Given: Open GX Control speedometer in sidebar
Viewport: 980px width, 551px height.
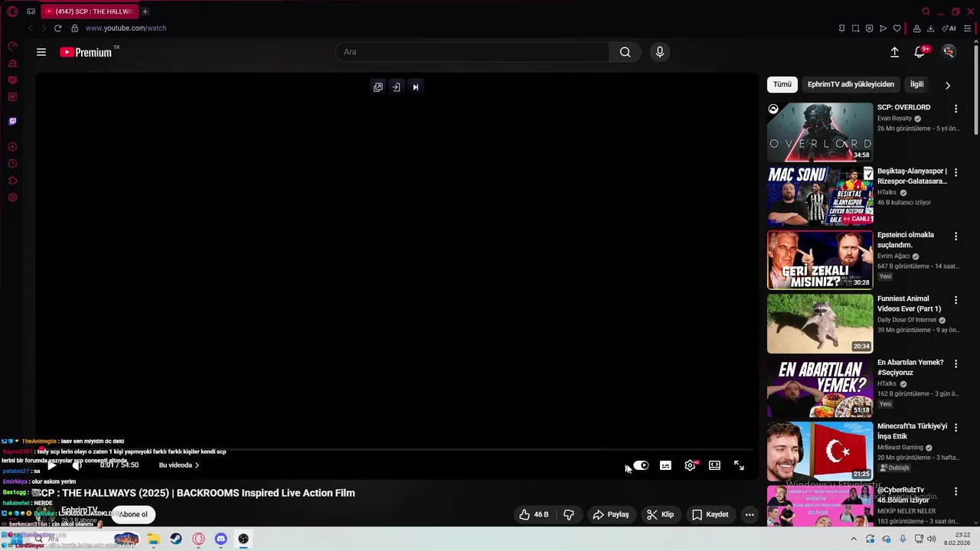Looking at the screenshot, I should (x=12, y=47).
